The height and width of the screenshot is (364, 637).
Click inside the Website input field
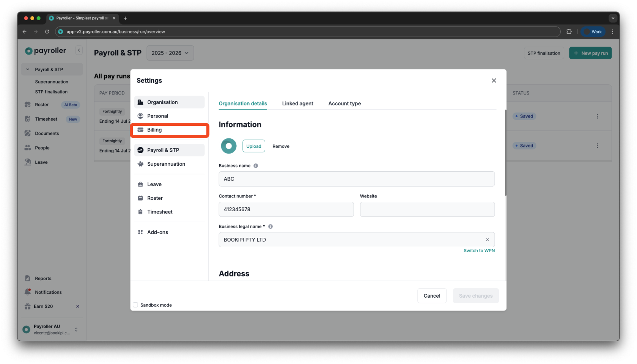point(427,209)
